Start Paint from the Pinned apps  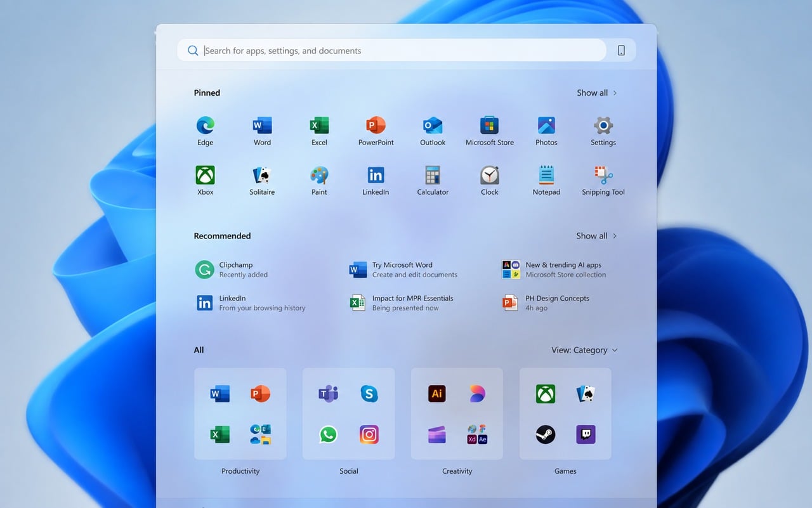click(319, 180)
